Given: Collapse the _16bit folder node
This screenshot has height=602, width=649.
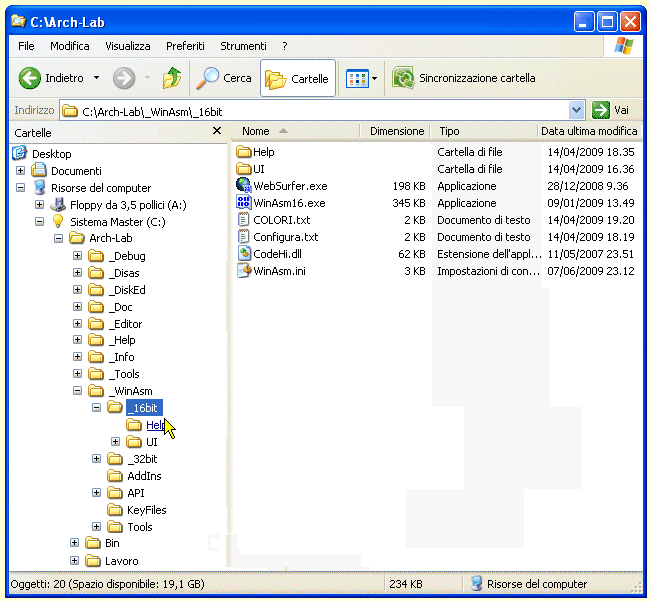Looking at the screenshot, I should pos(96,408).
